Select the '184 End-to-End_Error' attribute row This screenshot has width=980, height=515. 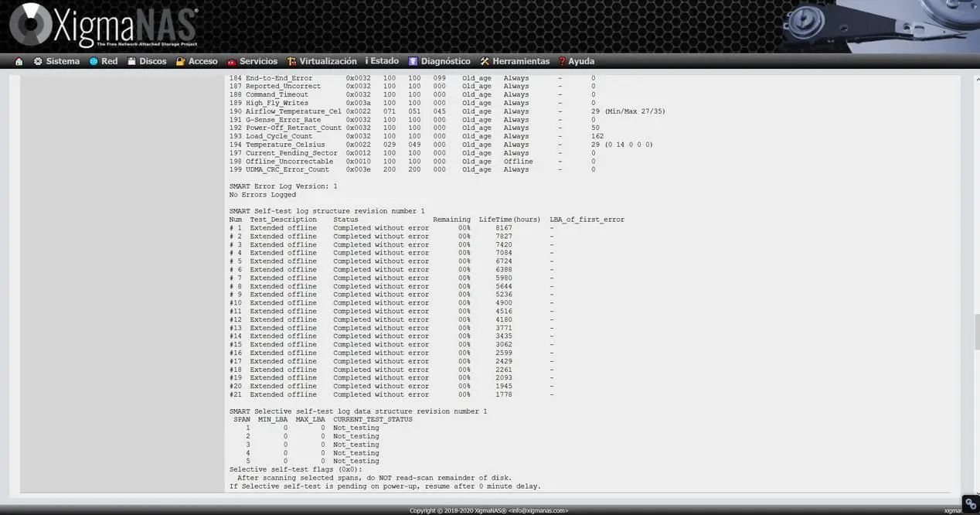pos(413,78)
